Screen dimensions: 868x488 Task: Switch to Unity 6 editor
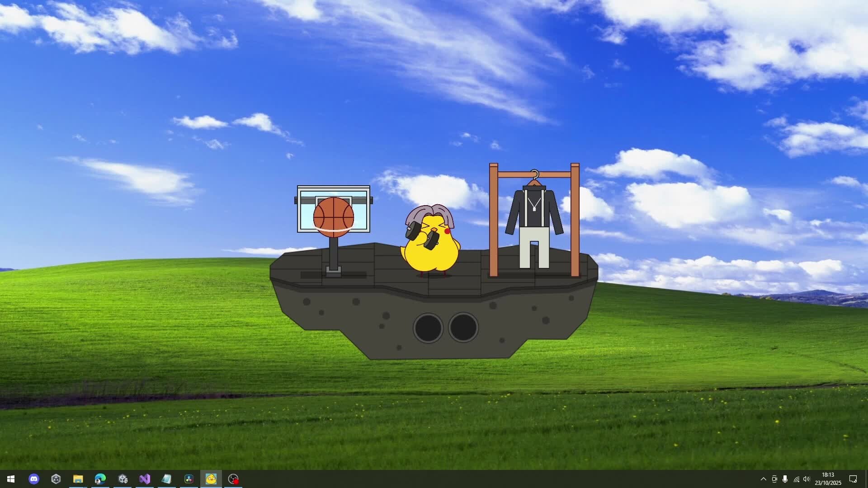pos(123,479)
